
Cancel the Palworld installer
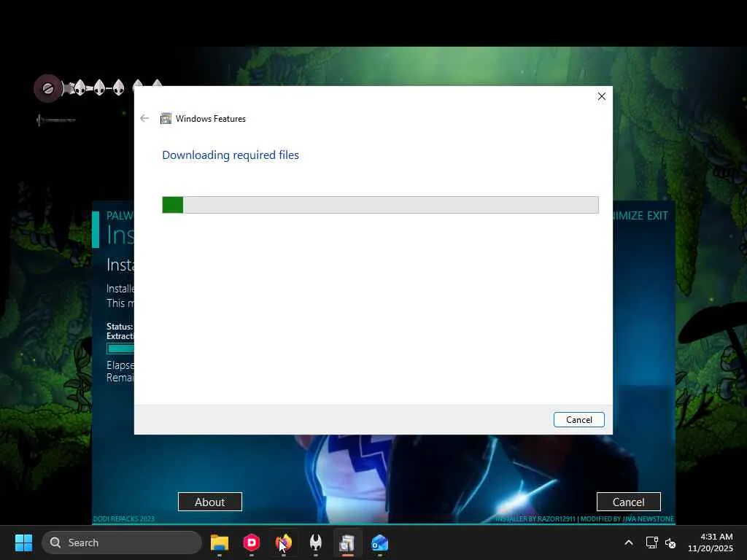(628, 502)
